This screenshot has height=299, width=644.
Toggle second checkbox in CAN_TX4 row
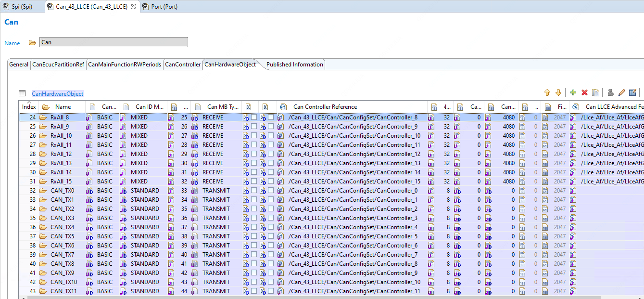pos(271,227)
